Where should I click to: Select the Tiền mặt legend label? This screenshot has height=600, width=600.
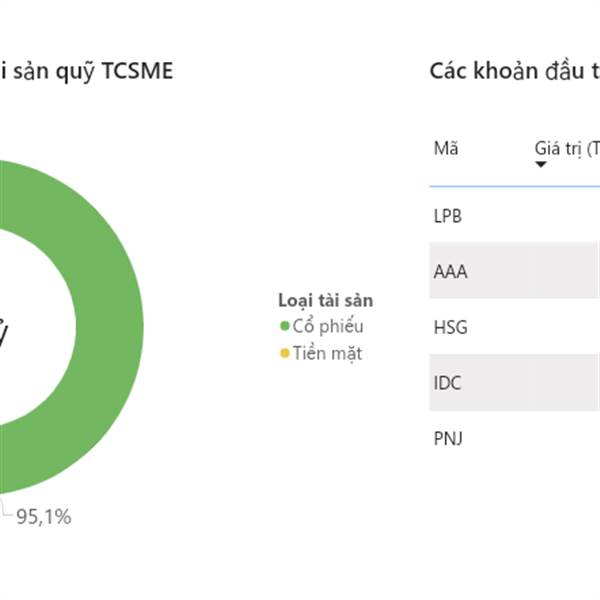click(328, 353)
